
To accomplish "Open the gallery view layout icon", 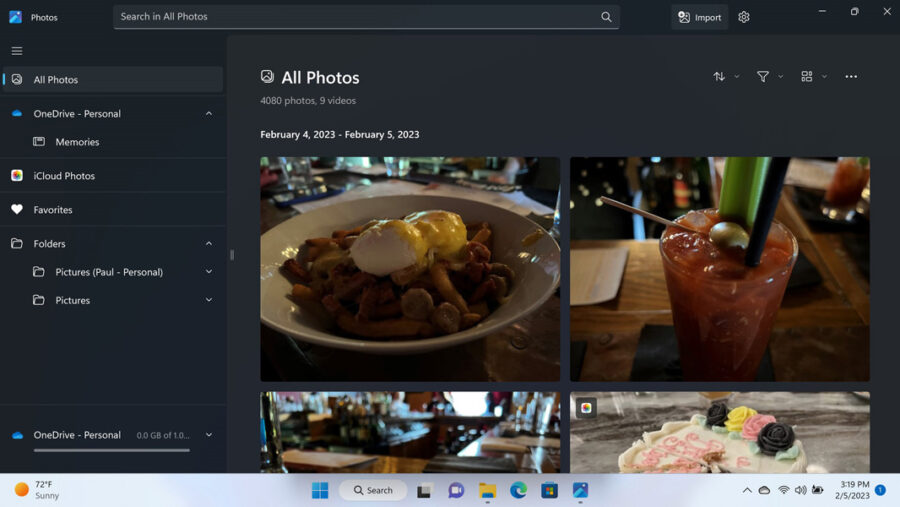I will (807, 77).
